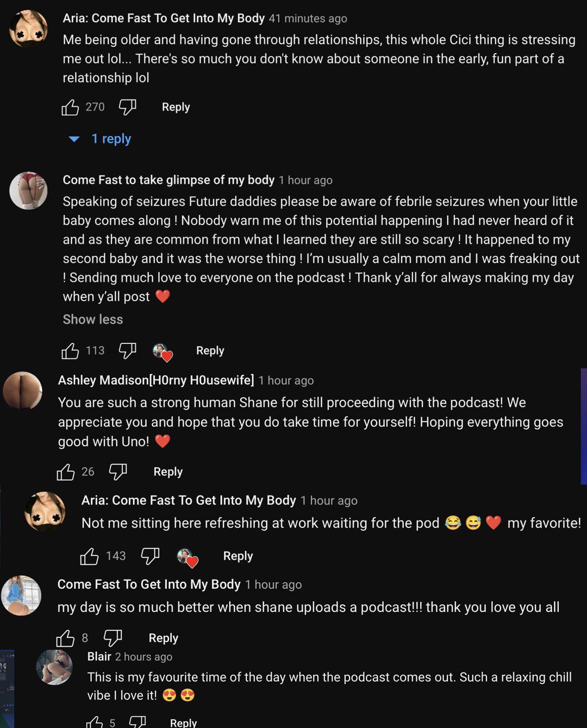This screenshot has width=587, height=728.
Task: Like the 'strong human Shane' comment
Action: click(x=66, y=472)
